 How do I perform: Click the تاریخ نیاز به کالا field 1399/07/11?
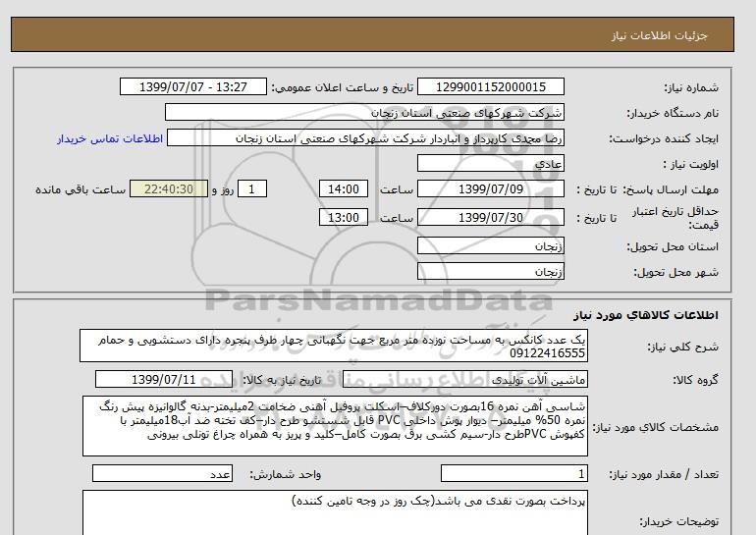point(164,380)
